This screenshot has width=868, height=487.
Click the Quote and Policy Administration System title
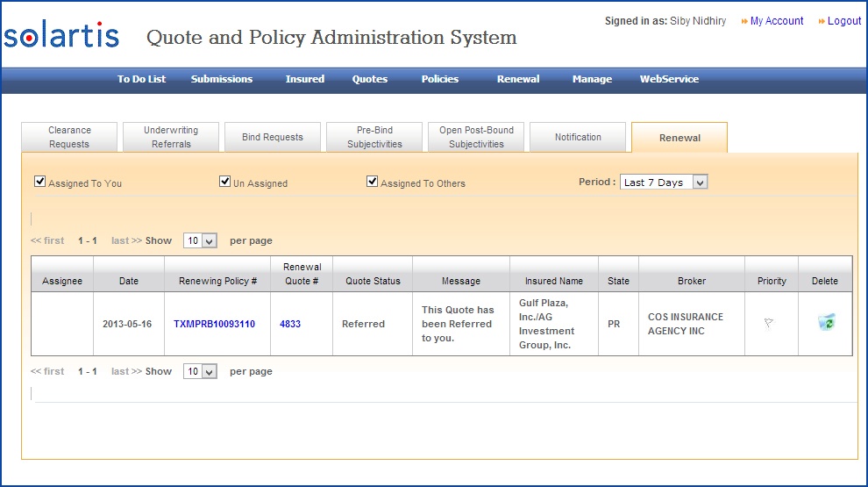tap(331, 38)
